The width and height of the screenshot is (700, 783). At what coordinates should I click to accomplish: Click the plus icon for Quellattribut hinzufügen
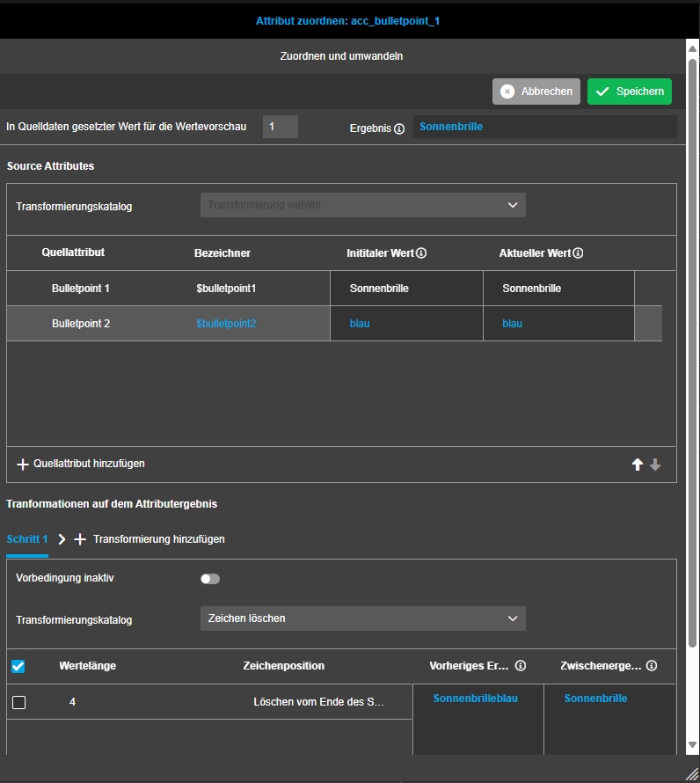point(23,464)
